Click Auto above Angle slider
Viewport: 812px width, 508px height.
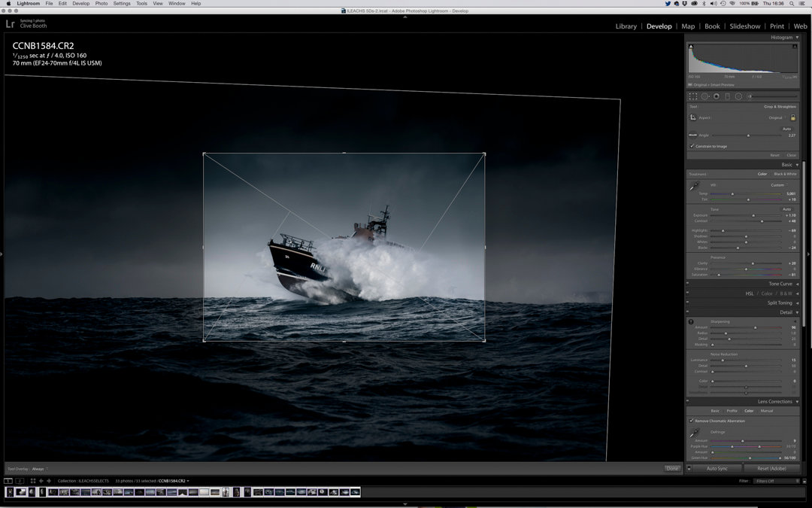point(786,129)
